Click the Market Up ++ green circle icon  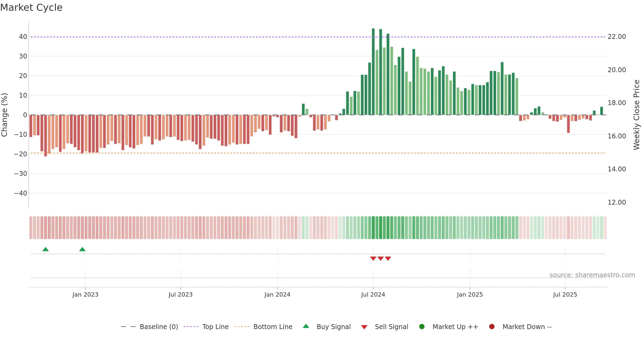(x=422, y=327)
